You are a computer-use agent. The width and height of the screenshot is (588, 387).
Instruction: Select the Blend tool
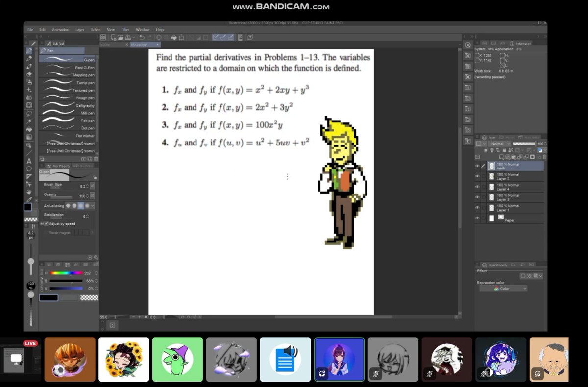click(x=29, y=97)
